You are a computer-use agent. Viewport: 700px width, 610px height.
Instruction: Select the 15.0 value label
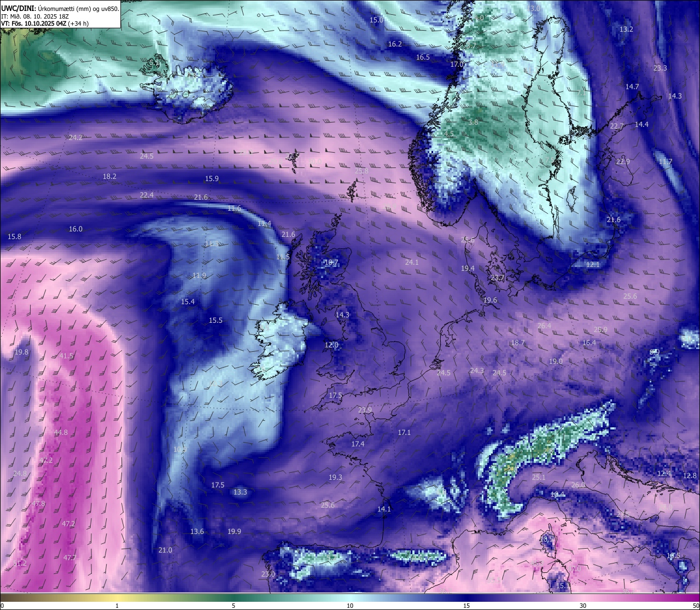377,20
